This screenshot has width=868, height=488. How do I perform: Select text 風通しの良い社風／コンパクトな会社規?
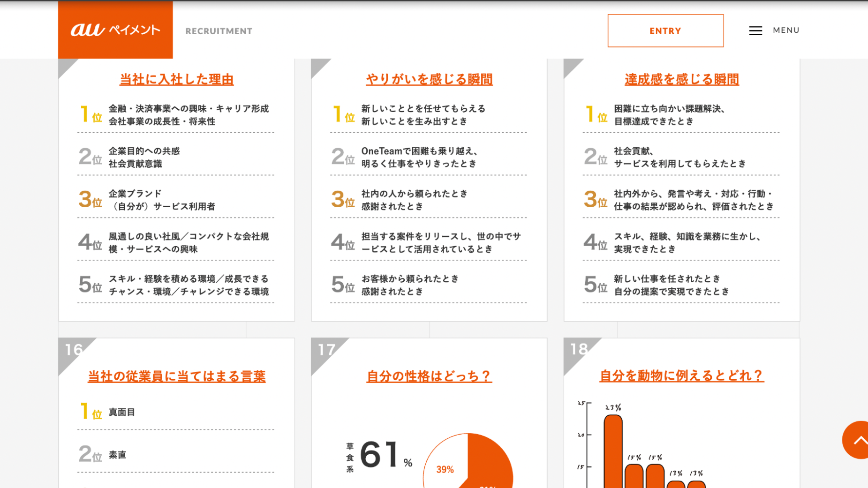click(x=189, y=236)
